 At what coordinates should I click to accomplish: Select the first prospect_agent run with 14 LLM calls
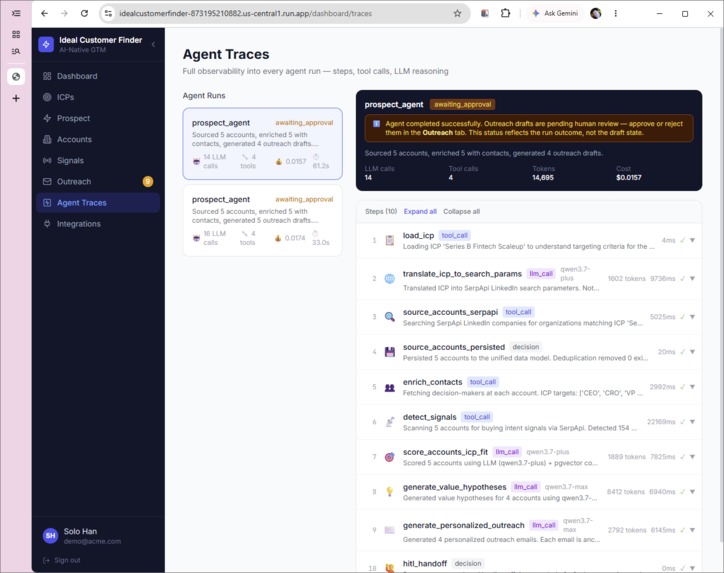[x=262, y=144]
